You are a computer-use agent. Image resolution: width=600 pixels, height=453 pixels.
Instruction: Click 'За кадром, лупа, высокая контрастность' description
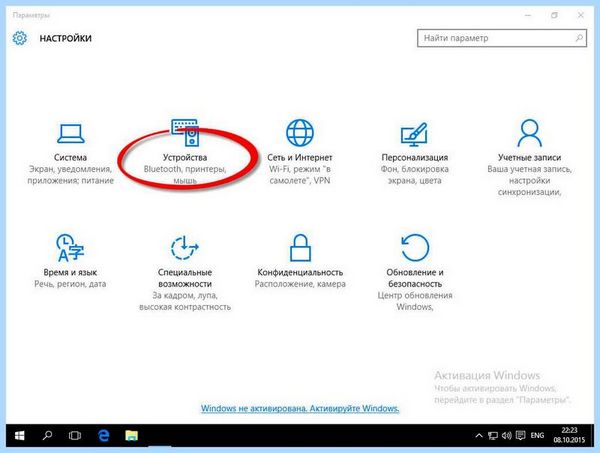coord(185,301)
